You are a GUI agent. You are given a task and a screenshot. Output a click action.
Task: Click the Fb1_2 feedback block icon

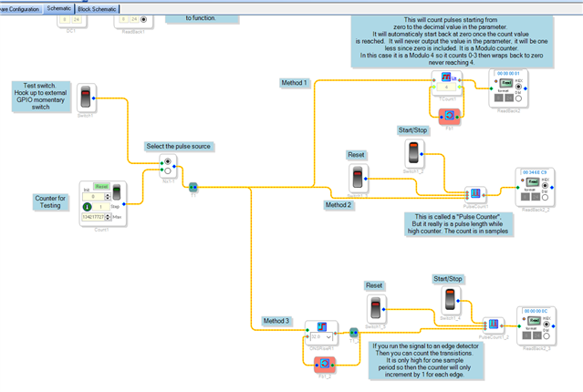(324, 364)
